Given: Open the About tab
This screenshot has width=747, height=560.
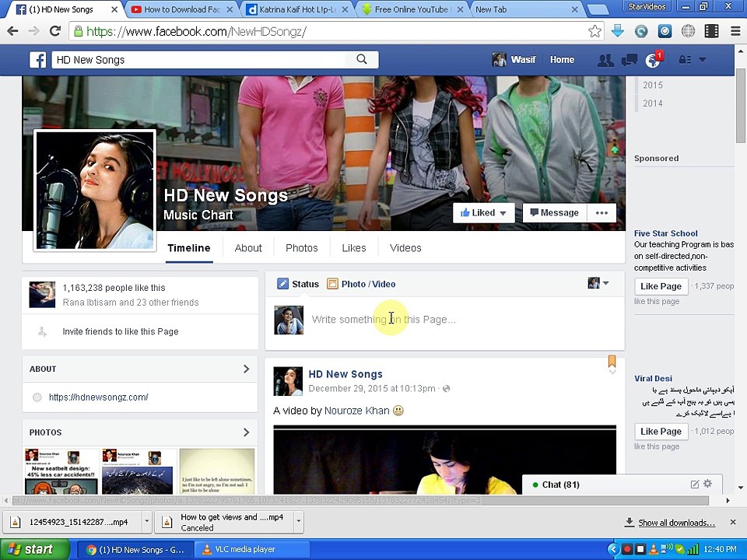Looking at the screenshot, I should click(248, 248).
